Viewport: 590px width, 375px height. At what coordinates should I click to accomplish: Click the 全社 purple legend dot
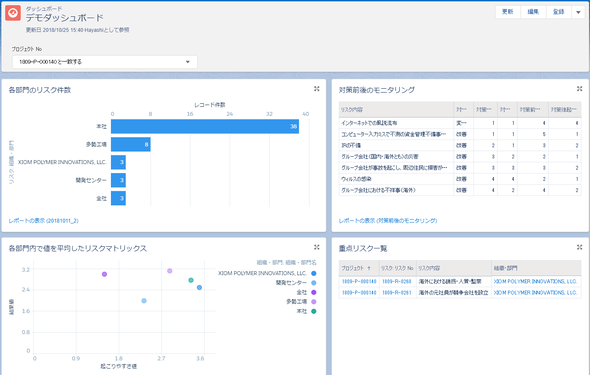tap(314, 292)
